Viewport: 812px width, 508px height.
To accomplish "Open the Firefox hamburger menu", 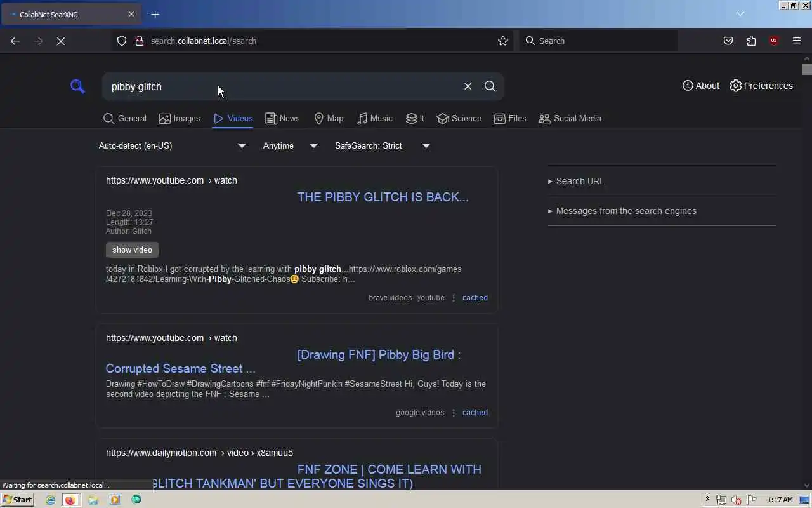I will point(797,41).
